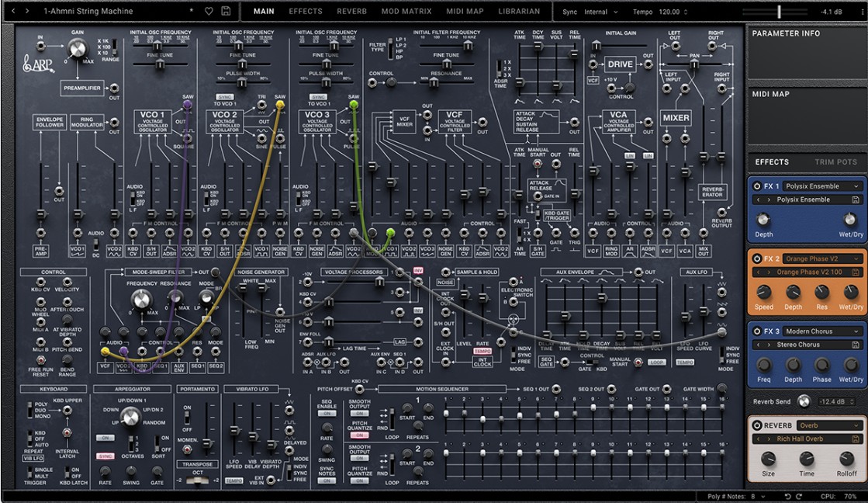Click the reverb Size knob

tap(768, 459)
